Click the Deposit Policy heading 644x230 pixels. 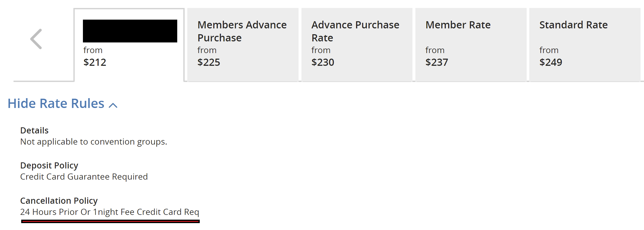coord(49,166)
